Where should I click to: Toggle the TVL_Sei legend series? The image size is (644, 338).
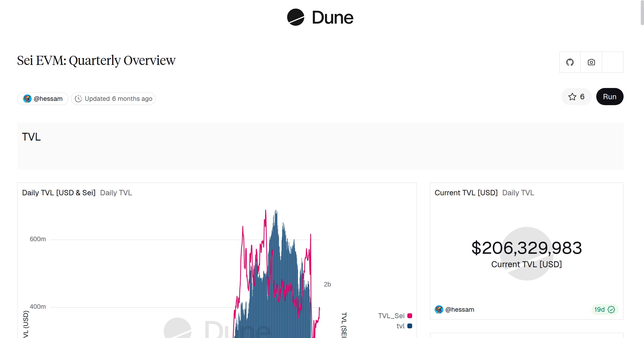point(391,316)
